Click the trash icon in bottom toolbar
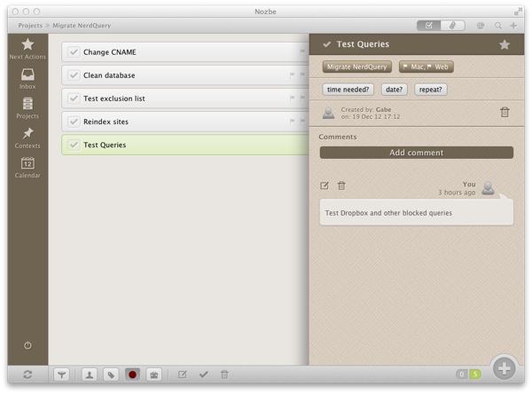532x394 pixels. (x=224, y=374)
